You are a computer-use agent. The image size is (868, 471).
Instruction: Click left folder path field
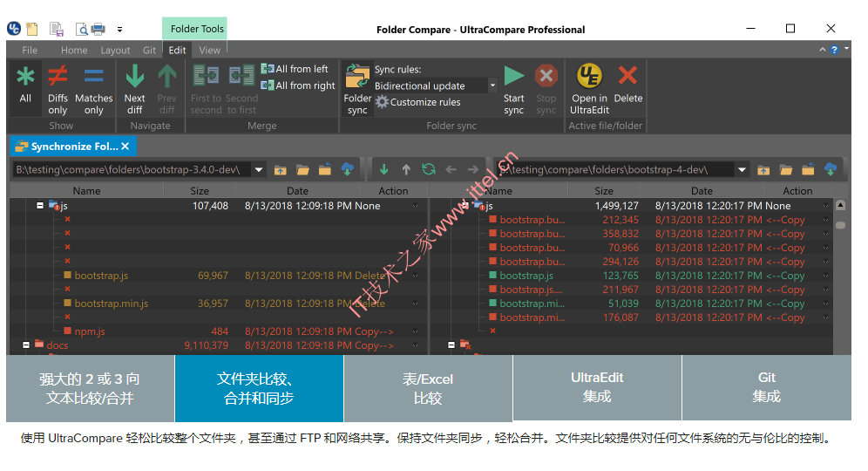point(132,169)
